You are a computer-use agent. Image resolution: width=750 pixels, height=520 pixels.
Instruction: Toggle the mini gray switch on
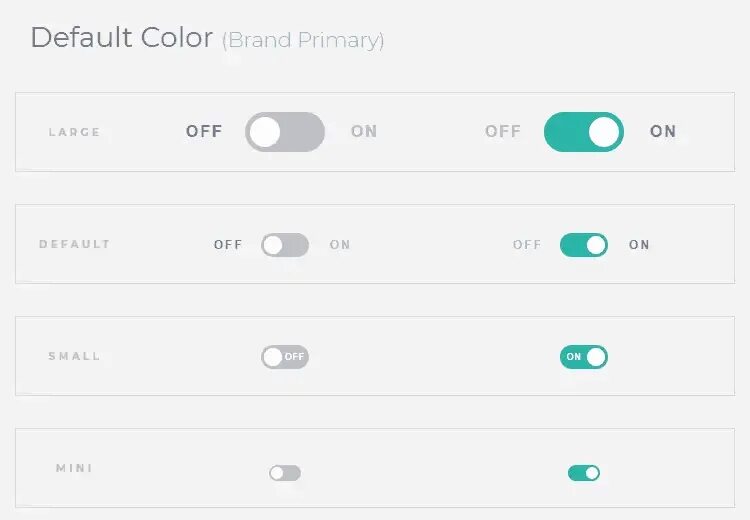(x=285, y=473)
